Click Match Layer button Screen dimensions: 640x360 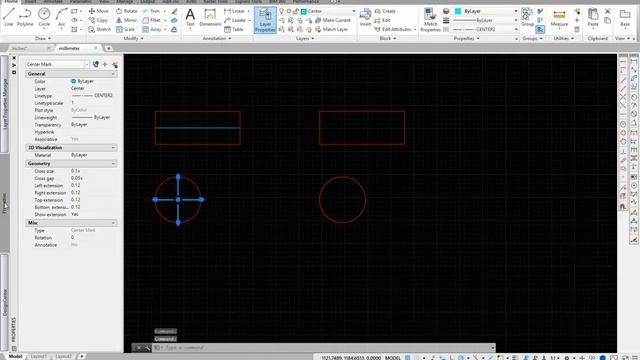pyautogui.click(x=331, y=29)
